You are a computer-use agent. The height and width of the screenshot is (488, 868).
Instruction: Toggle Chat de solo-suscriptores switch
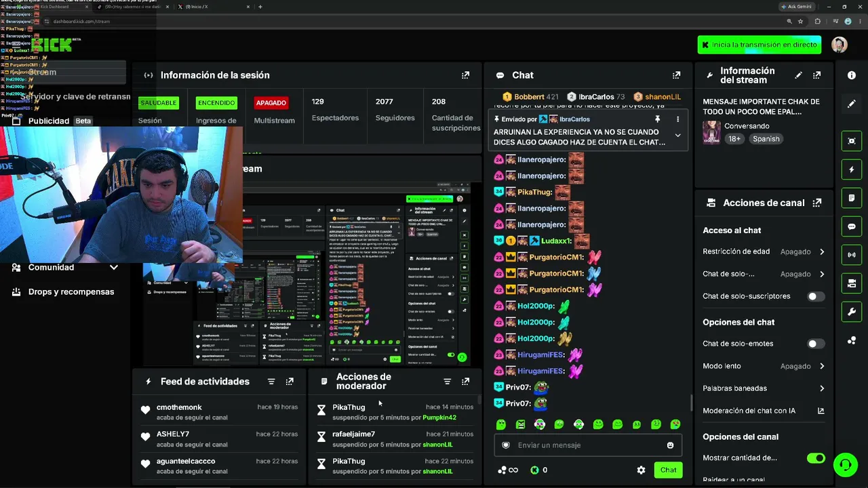tap(816, 296)
